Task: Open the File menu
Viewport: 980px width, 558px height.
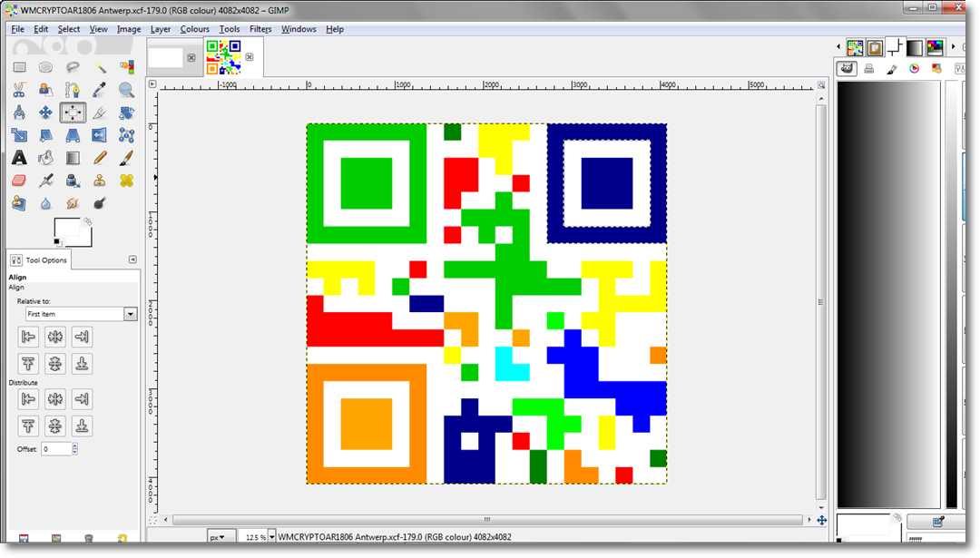Action: (x=17, y=29)
